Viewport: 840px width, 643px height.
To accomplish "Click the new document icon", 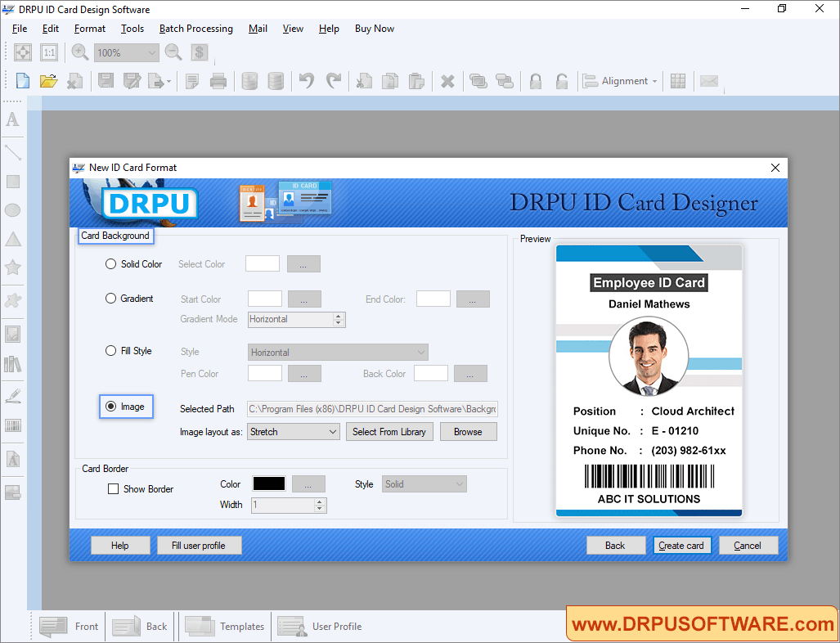I will [x=23, y=81].
